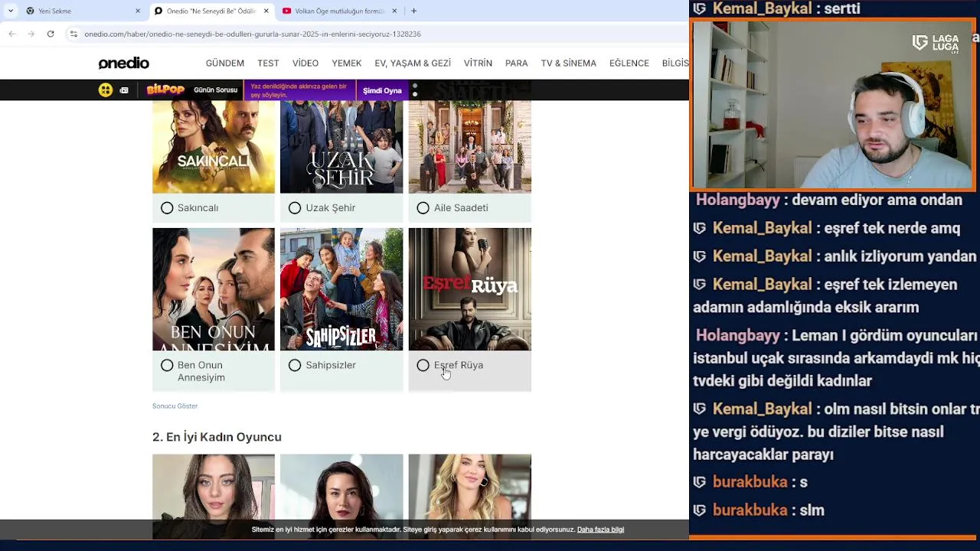View site information icon in address bar

pyautogui.click(x=73, y=34)
